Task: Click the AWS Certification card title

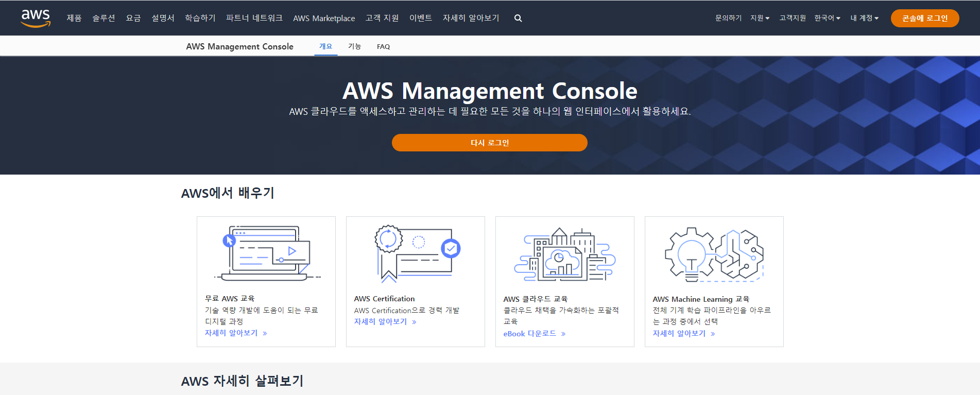Action: click(x=384, y=299)
